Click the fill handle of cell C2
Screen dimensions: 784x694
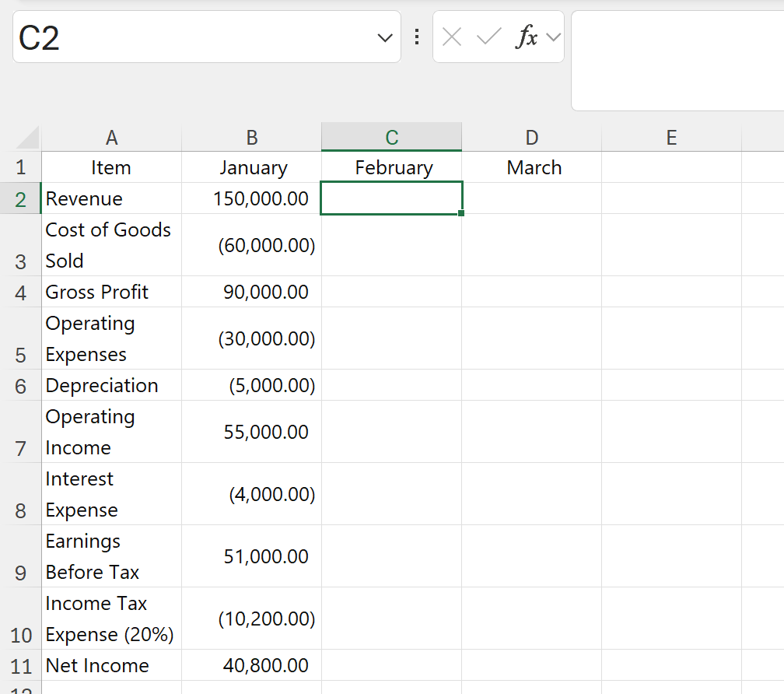click(x=461, y=212)
